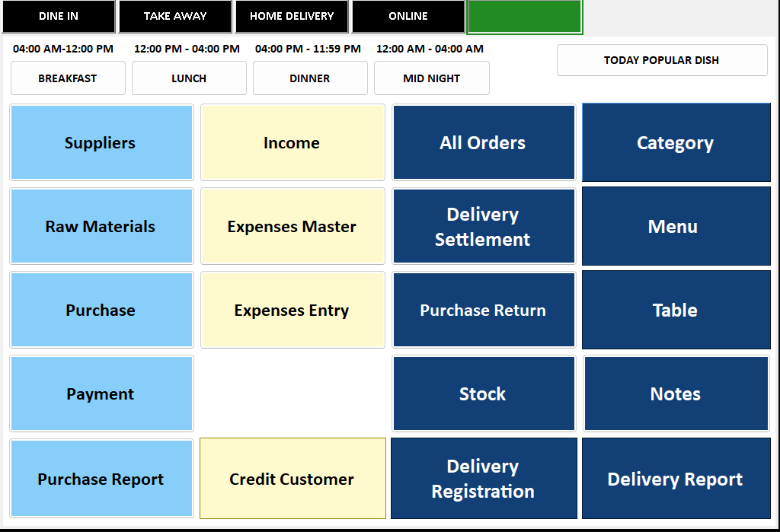Open the Purchase Return tile
Viewport: 780px width, 532px height.
[484, 310]
